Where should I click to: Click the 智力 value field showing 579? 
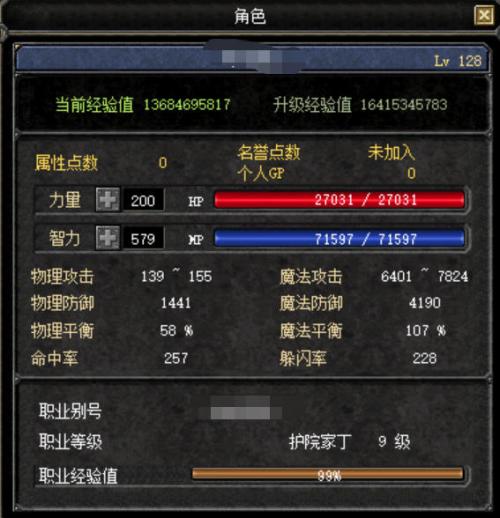143,238
